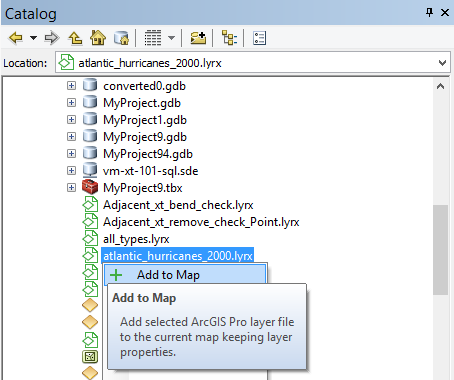Pin the Catalog window with auto-hide
454x380 pixels.
tap(429, 12)
